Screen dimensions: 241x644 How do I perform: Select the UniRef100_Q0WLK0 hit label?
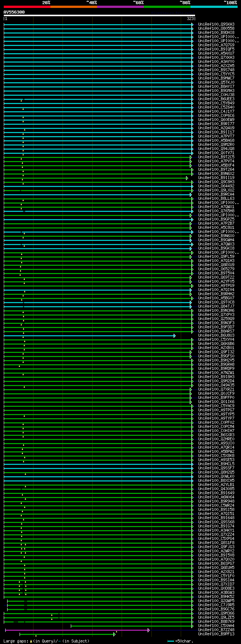(x=216, y=477)
